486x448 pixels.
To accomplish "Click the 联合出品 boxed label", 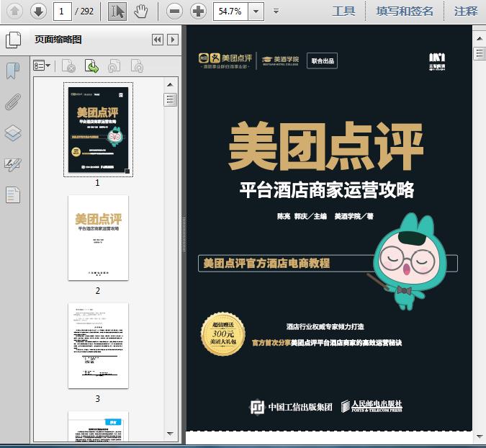I will point(323,61).
